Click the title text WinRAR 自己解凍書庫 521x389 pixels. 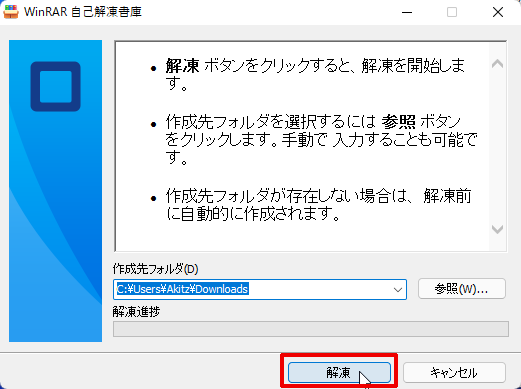click(83, 12)
